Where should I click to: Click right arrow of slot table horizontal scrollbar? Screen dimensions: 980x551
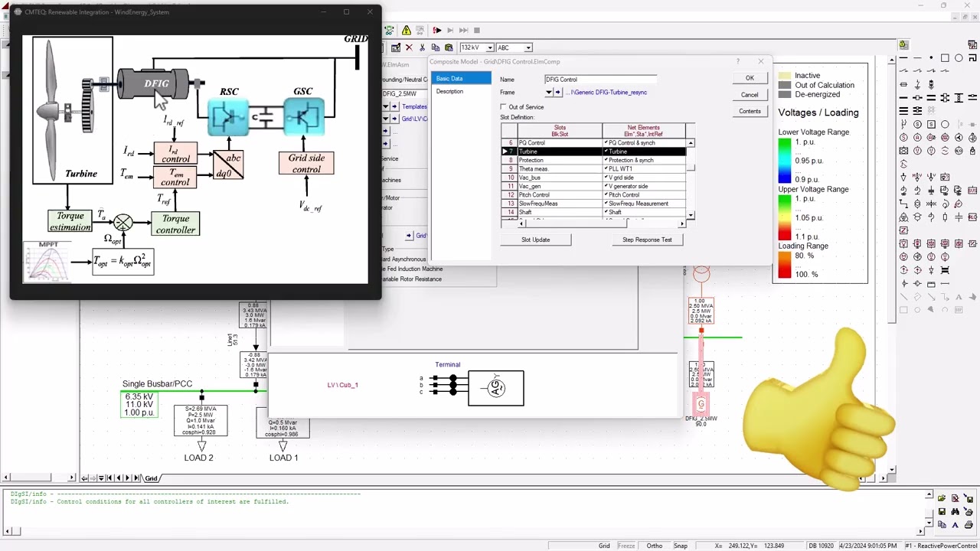coord(682,223)
